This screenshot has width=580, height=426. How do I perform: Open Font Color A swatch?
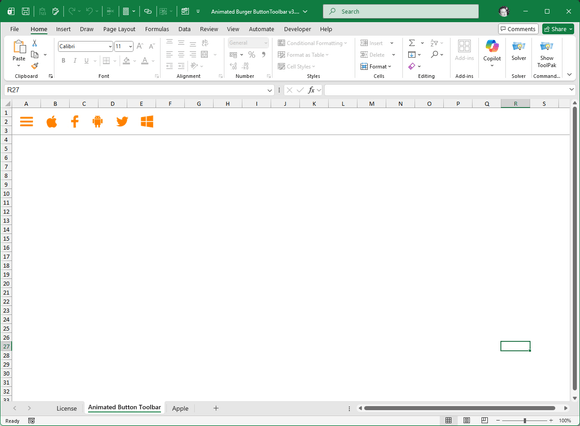[145, 61]
